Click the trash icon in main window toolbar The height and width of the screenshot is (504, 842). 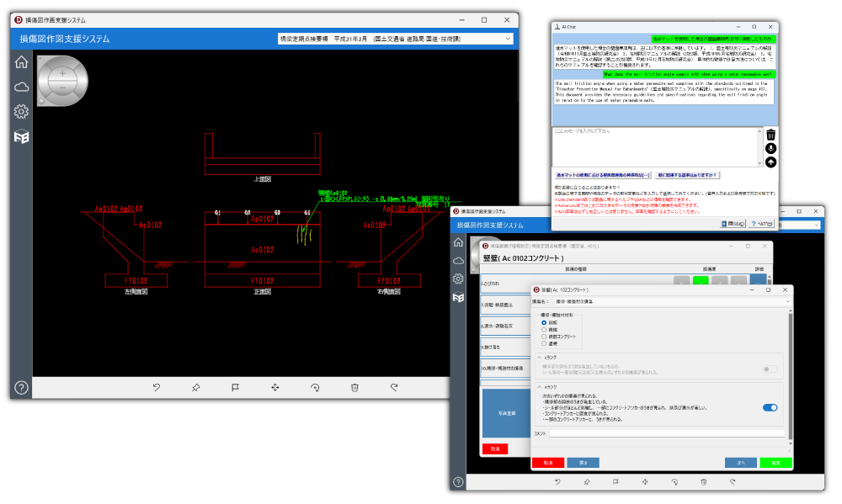tap(354, 387)
